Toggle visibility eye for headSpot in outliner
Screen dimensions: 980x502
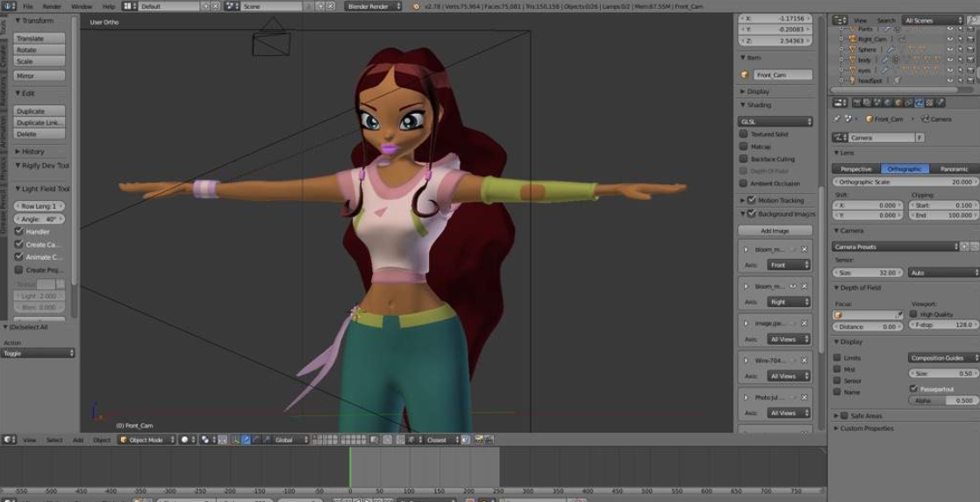[x=951, y=81]
